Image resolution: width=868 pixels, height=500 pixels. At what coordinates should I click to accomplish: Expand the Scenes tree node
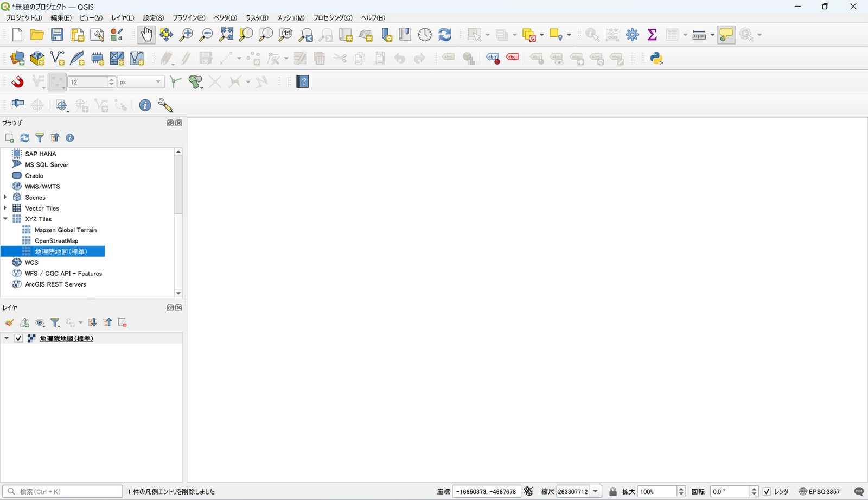5,197
